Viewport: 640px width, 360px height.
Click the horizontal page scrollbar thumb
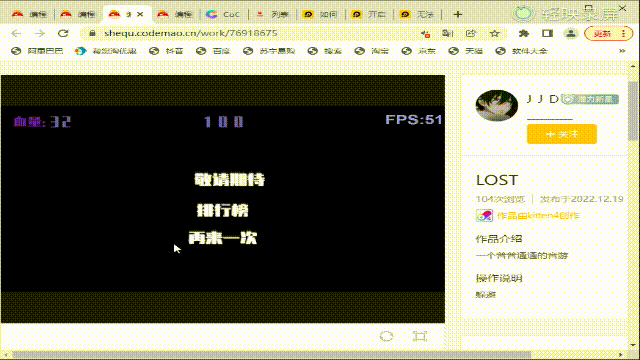[271, 355]
